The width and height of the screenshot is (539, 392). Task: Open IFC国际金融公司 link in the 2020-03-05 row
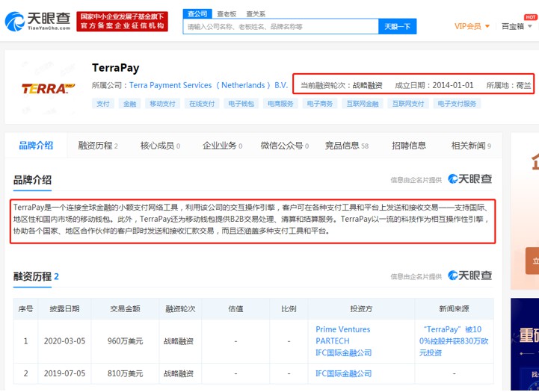coord(344,353)
